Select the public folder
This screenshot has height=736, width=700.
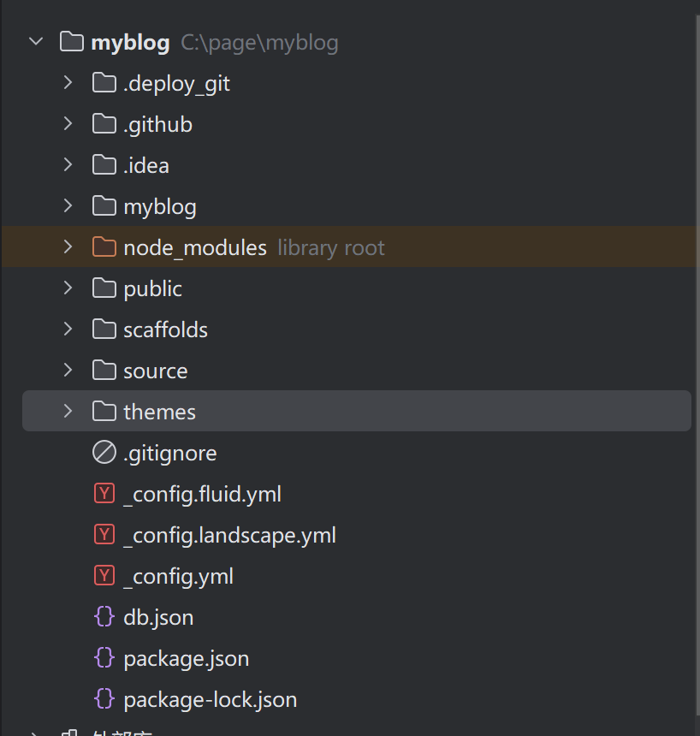(x=152, y=288)
